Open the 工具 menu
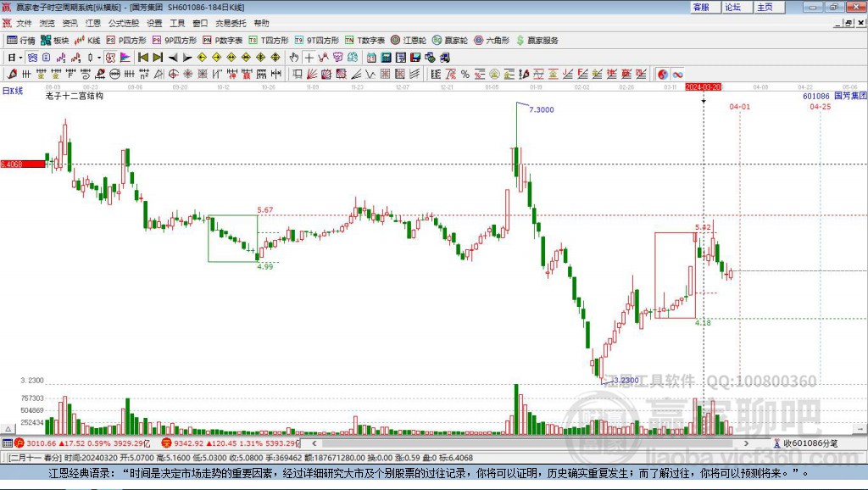The height and width of the screenshot is (490, 868). point(177,23)
